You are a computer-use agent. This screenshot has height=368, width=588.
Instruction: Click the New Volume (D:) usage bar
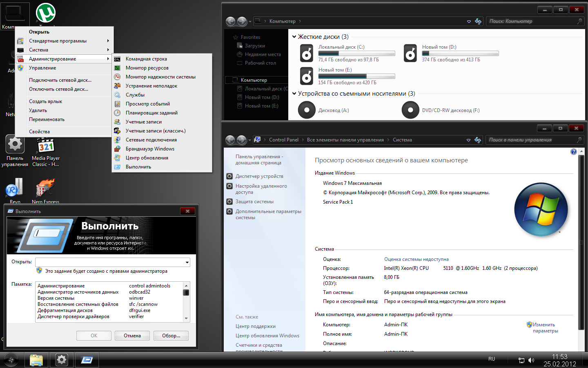(x=460, y=54)
